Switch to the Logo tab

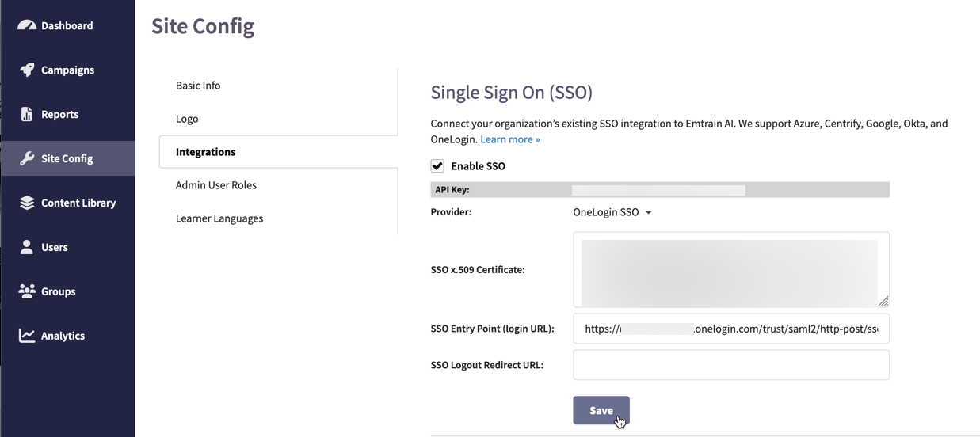187,119
